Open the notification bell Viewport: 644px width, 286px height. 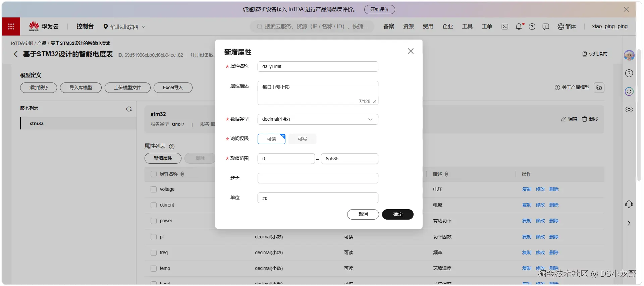[x=519, y=26]
